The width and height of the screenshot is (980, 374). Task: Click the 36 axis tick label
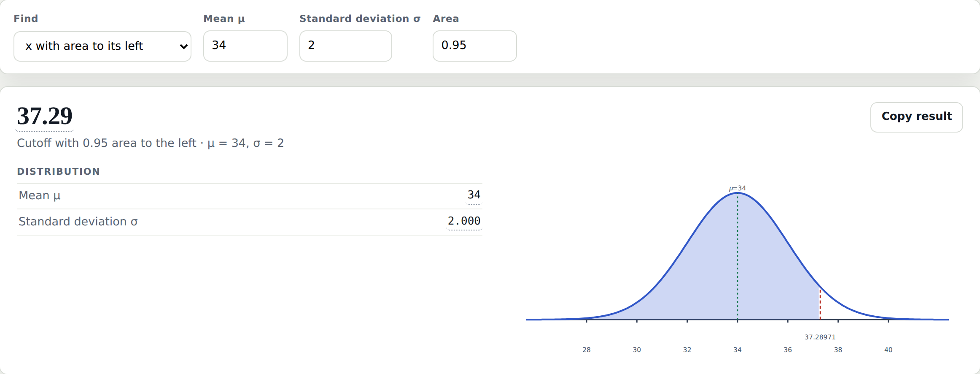[x=788, y=350]
